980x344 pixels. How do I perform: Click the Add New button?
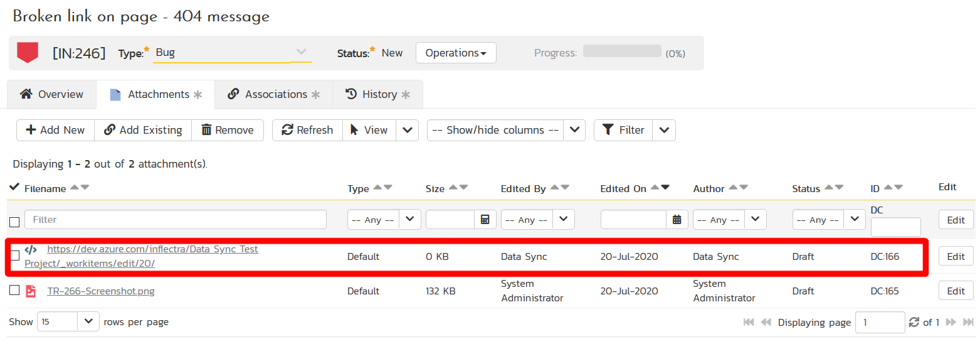[55, 130]
